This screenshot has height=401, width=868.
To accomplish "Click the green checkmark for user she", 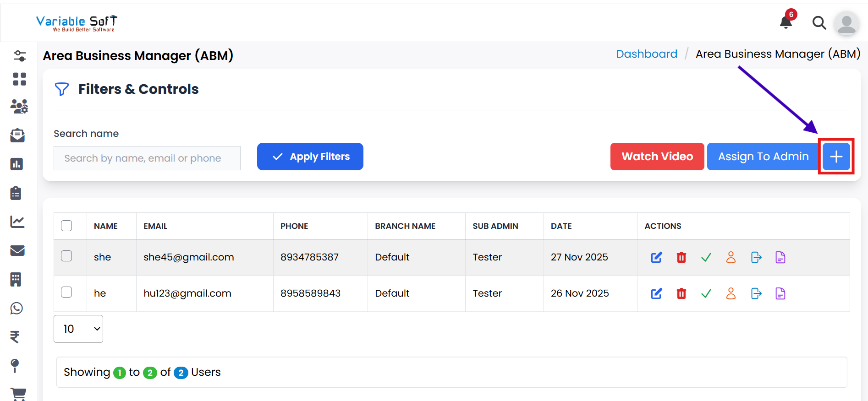I will [706, 257].
